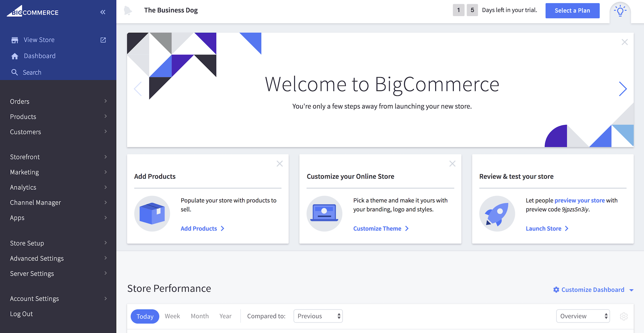Open the Compared to Previous dropdown

(x=318, y=316)
